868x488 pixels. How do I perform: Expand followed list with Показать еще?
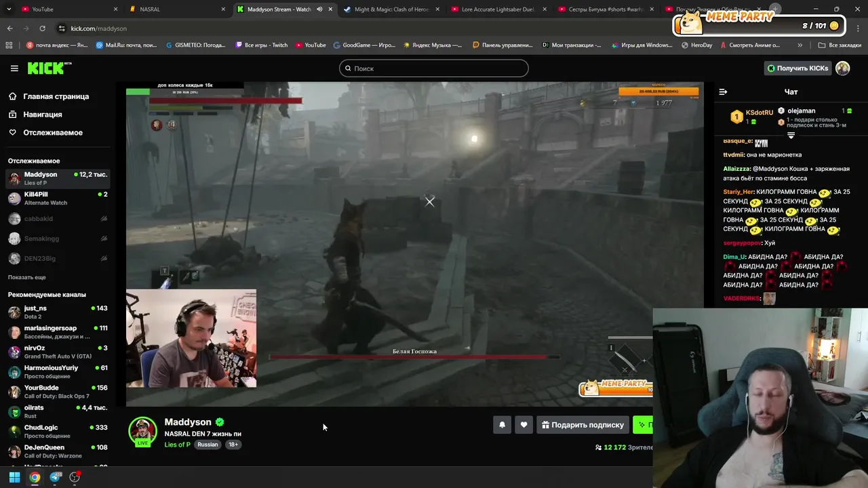(x=27, y=277)
